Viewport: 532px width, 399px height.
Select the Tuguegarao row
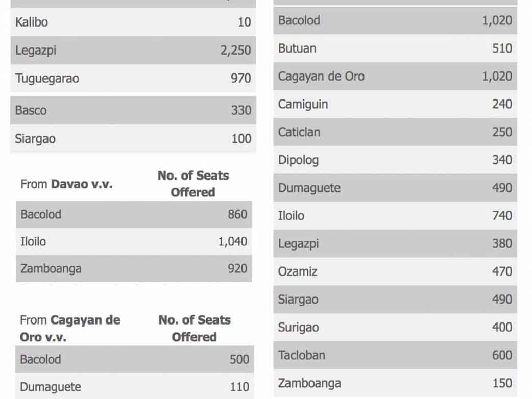tap(133, 79)
